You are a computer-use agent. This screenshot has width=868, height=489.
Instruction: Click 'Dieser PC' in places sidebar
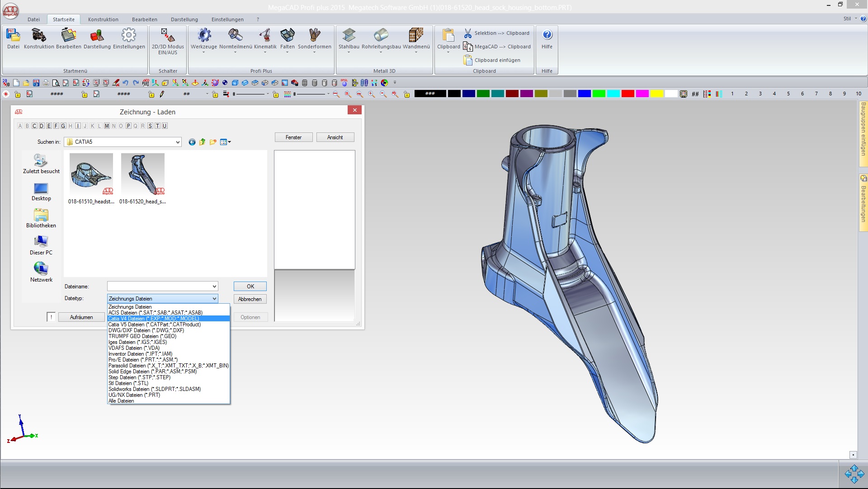click(x=41, y=245)
